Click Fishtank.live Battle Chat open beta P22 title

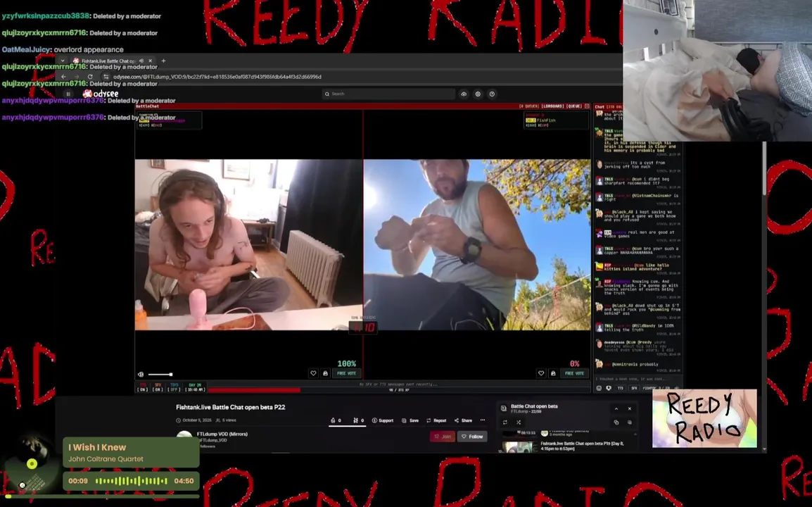231,408
